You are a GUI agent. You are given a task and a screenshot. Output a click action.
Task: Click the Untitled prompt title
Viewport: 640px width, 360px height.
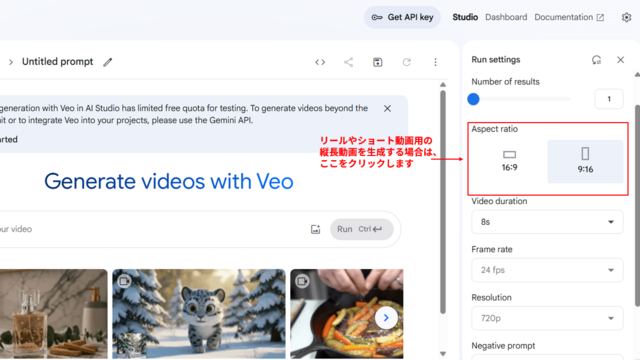pos(58,62)
